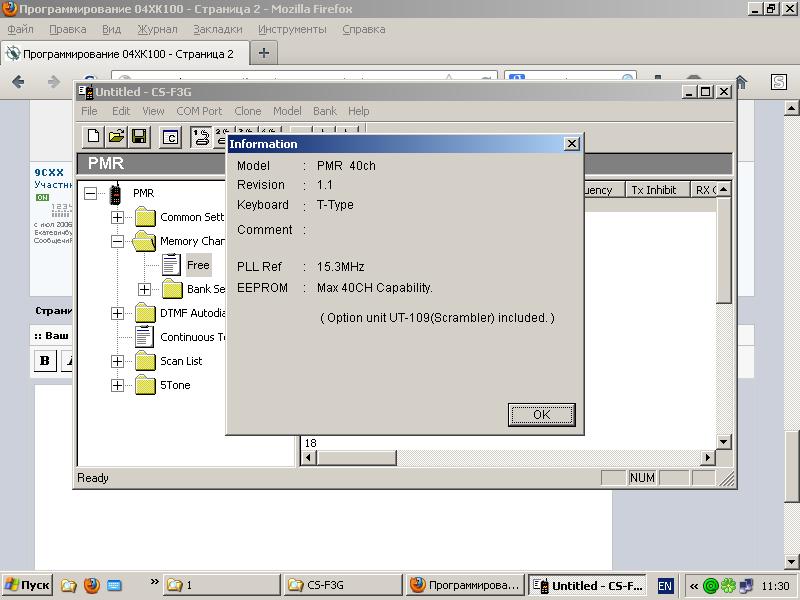Click the Untitled - CS-F... taskbar button
The width and height of the screenshot is (800, 600).
coord(588,585)
